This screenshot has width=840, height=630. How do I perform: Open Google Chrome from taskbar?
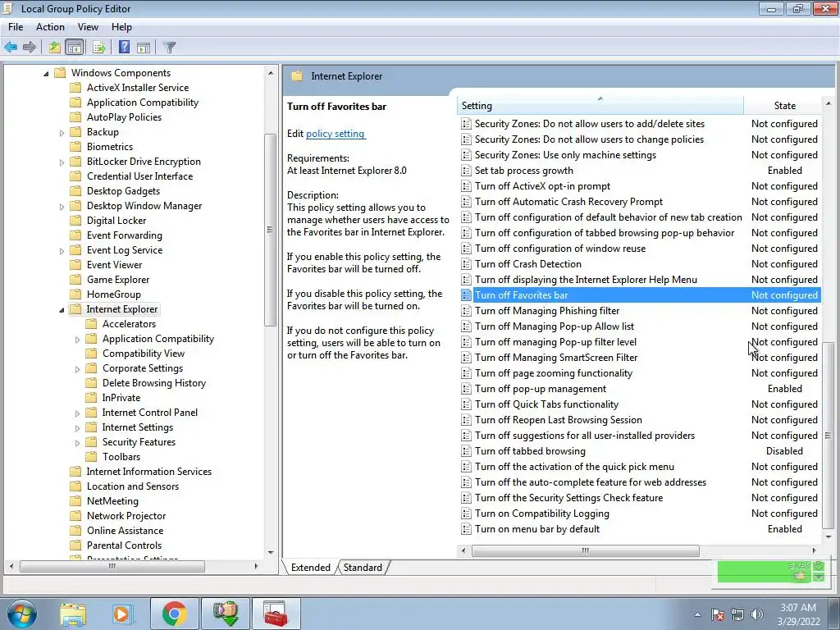[174, 614]
